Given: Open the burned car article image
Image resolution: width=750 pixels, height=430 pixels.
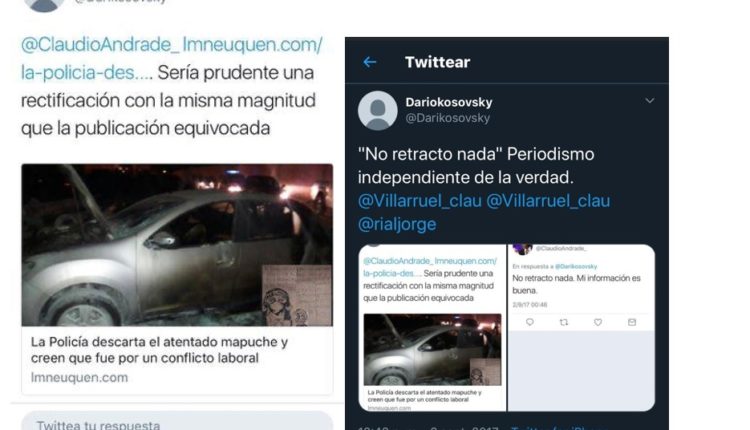Looking at the screenshot, I should tap(177, 245).
